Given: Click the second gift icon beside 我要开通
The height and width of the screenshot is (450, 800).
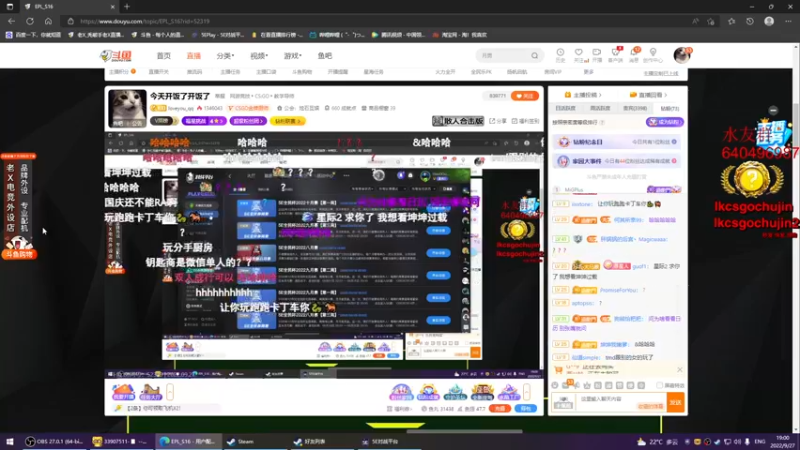Looking at the screenshot, I should coord(151,392).
